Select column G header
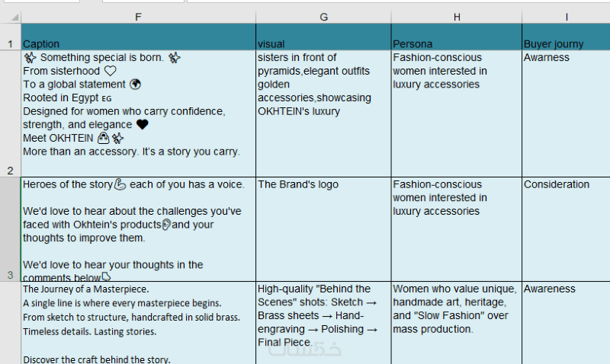 [323, 16]
